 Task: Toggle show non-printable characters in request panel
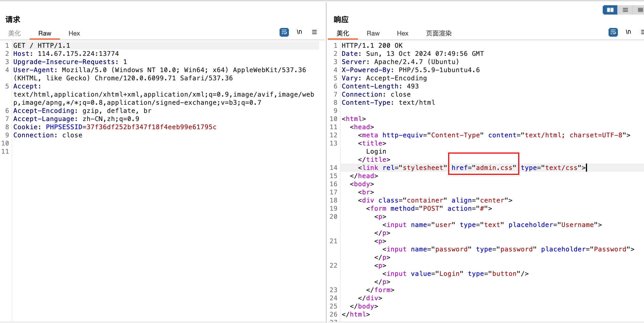click(x=299, y=32)
